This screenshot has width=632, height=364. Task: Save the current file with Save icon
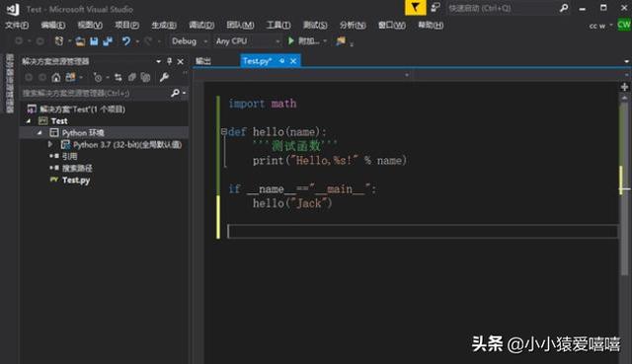tap(94, 41)
